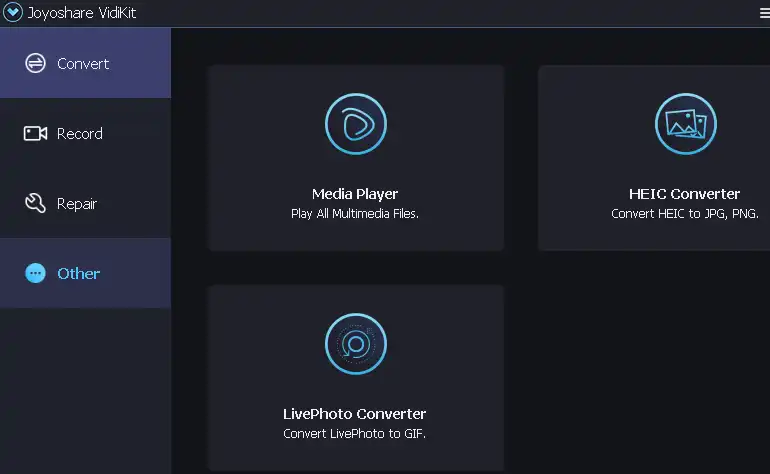Click the Convert arrows icon in sidebar
The height and width of the screenshot is (474, 770).
(35, 64)
